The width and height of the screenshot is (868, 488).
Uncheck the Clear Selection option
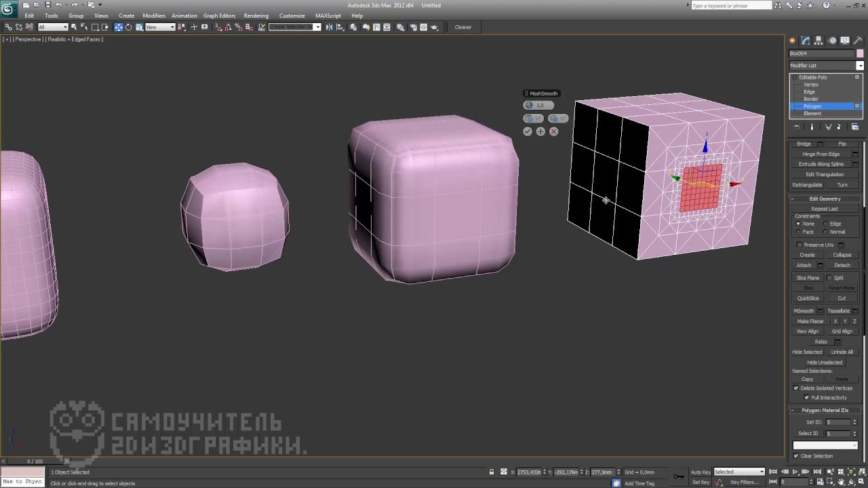pyautogui.click(x=796, y=456)
